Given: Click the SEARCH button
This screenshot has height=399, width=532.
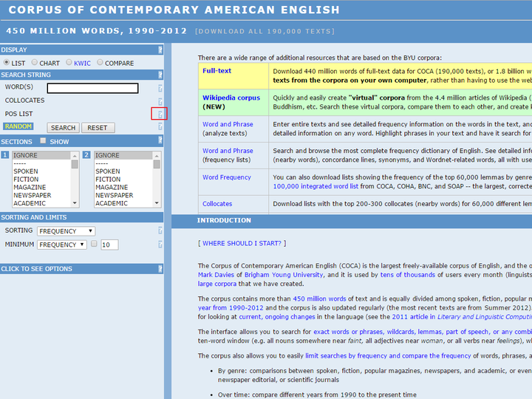Looking at the screenshot, I should click(63, 128).
